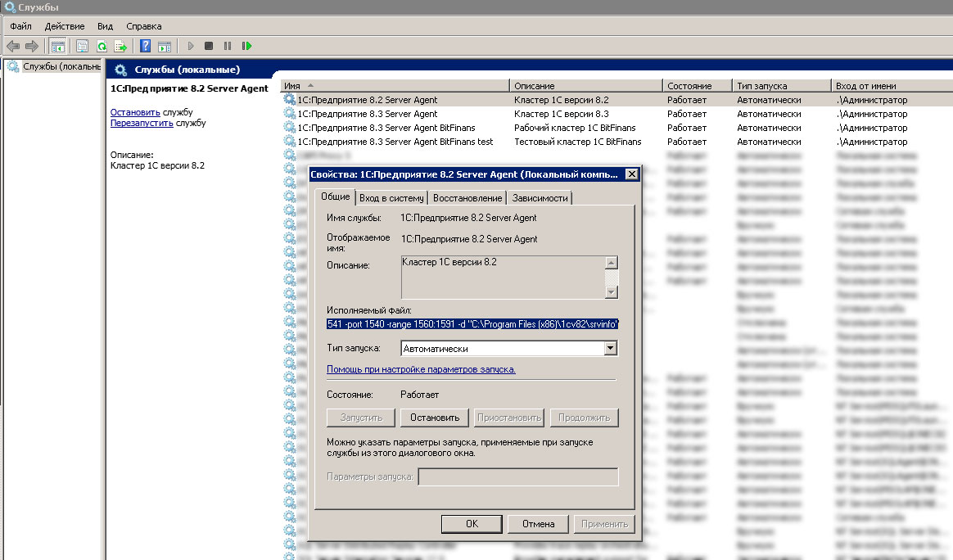This screenshot has width=953, height=560.
Task: Click the greyed Приостановить button
Action: 508,418
